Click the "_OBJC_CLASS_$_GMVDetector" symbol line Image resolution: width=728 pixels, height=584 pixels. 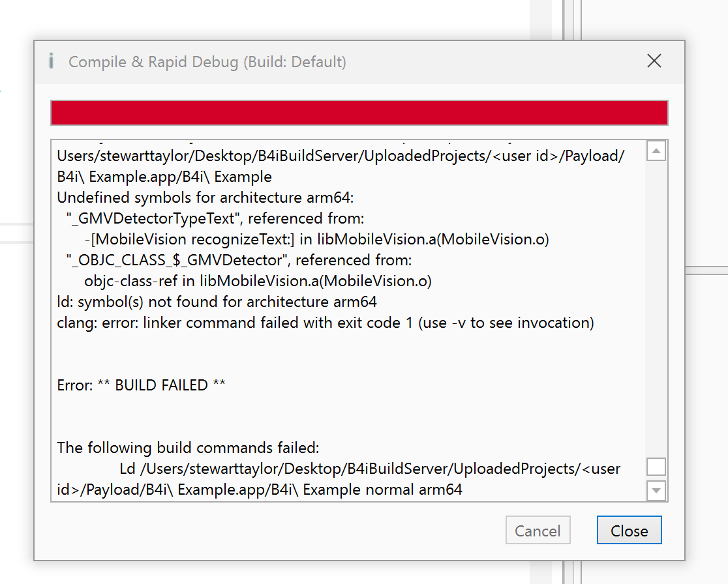coord(239,260)
